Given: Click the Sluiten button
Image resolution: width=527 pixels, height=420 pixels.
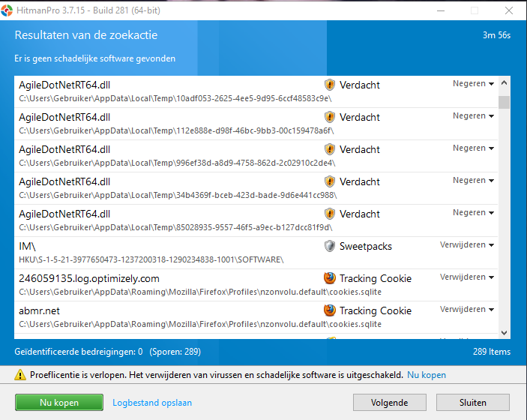Looking at the screenshot, I should [x=473, y=403].
